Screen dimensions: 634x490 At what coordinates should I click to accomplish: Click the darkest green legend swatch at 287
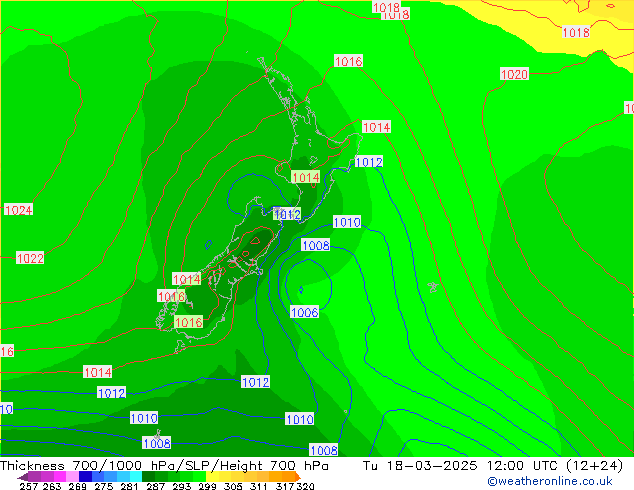tap(148, 477)
